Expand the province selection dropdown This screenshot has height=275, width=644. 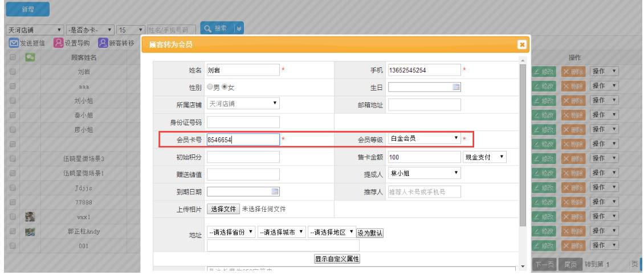click(231, 232)
